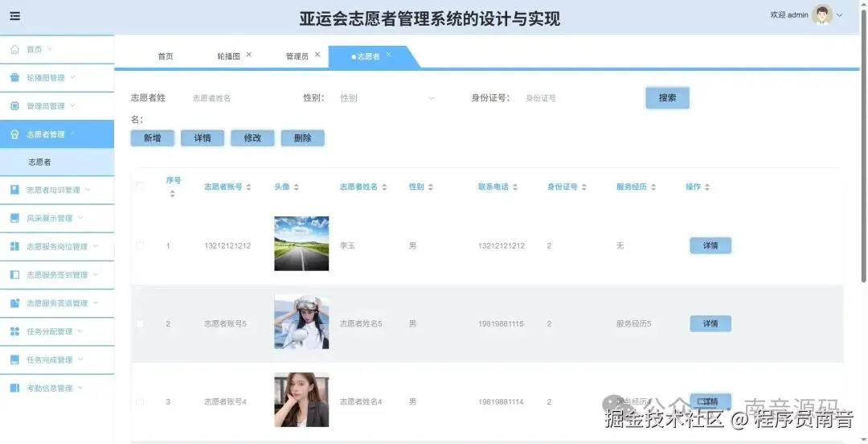This screenshot has width=868, height=444.
Task: Click 详情 button in 志愿者姓名5 row
Action: [710, 323]
